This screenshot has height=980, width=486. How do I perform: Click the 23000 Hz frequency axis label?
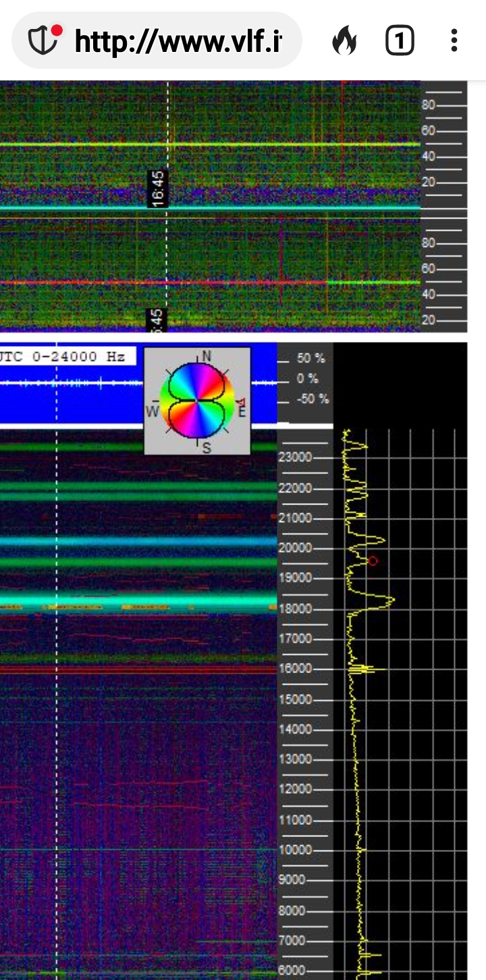(x=295, y=457)
